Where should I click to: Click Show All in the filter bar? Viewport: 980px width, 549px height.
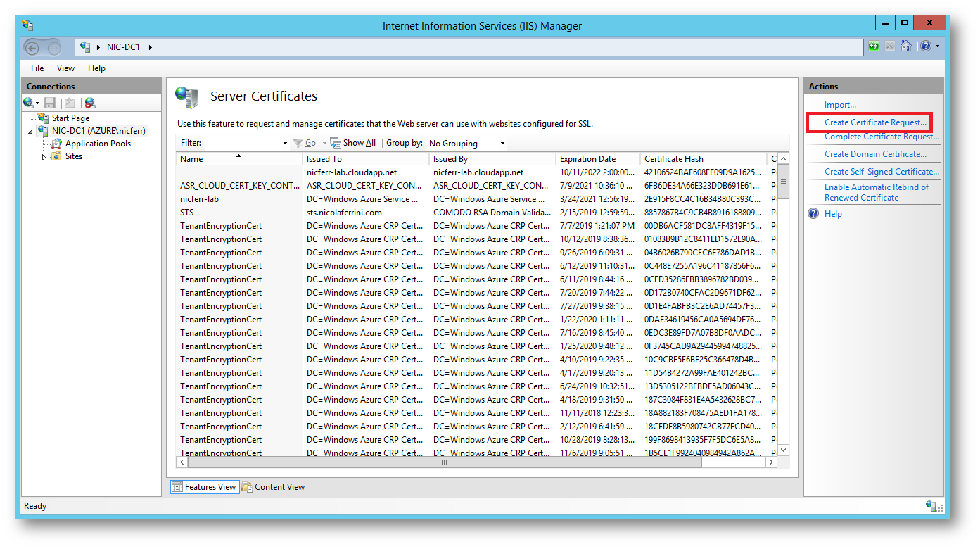353,143
